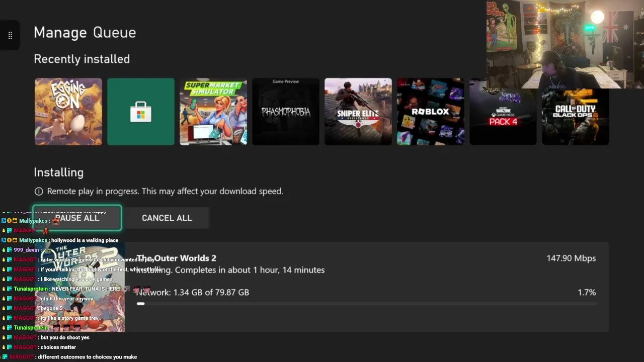The width and height of the screenshot is (644, 362).
Task: Click the Recently installed heading
Action: click(82, 59)
